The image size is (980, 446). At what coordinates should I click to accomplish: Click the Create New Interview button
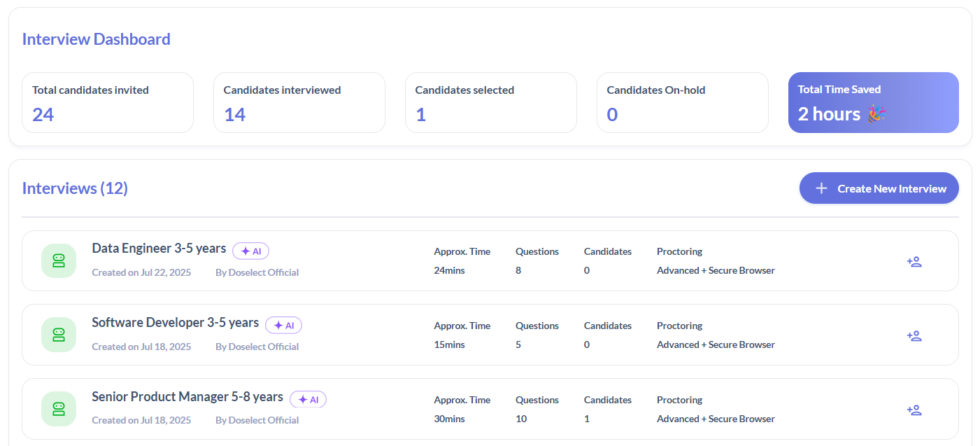pyautogui.click(x=879, y=188)
